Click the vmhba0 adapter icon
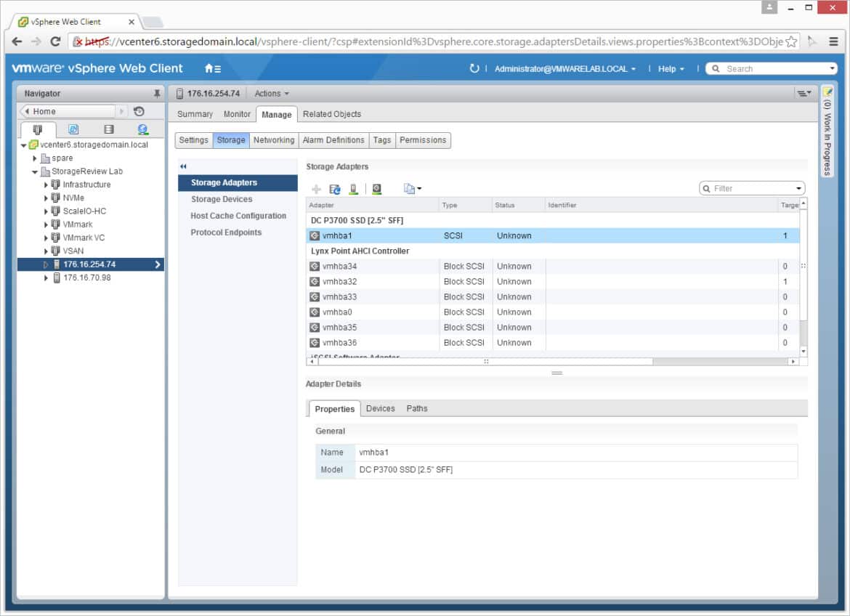The width and height of the screenshot is (850, 616). [315, 312]
